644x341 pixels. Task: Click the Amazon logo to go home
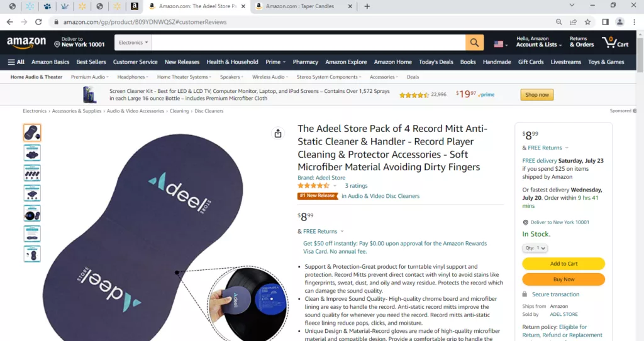[26, 42]
